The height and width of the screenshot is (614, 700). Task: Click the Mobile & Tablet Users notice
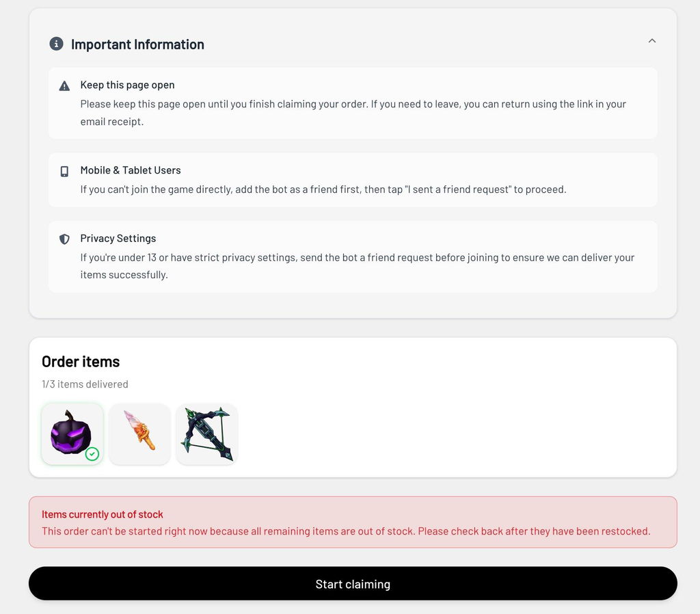[353, 180]
